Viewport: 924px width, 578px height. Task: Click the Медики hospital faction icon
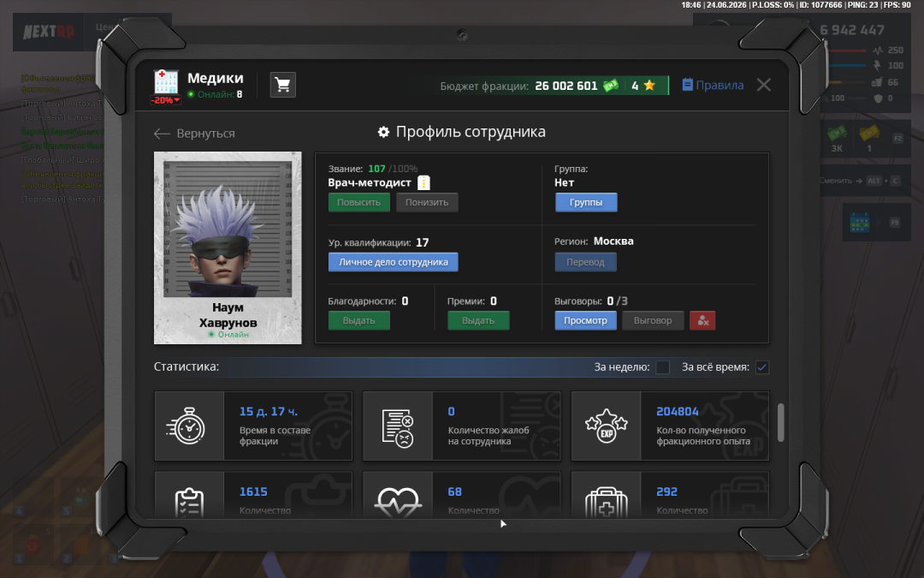tap(166, 82)
